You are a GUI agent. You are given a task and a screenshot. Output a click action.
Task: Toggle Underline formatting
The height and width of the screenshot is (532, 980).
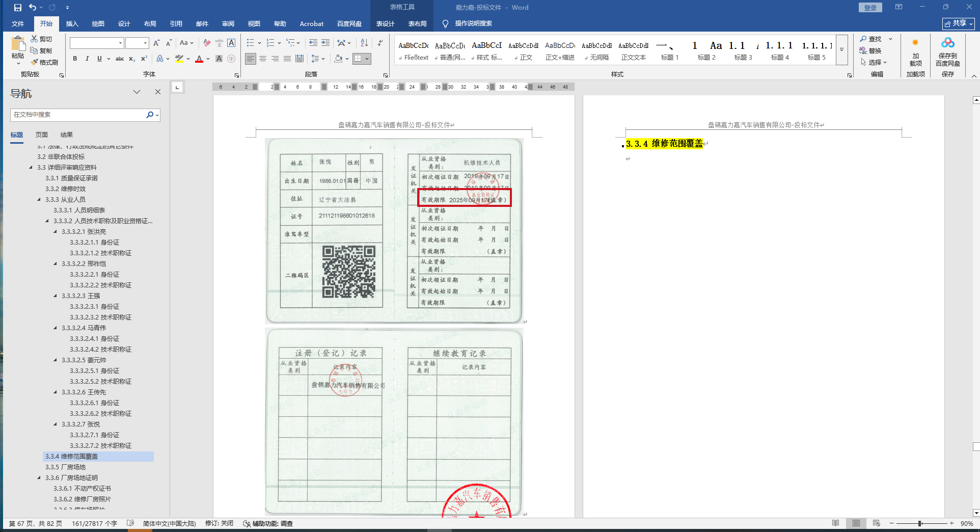click(99, 59)
